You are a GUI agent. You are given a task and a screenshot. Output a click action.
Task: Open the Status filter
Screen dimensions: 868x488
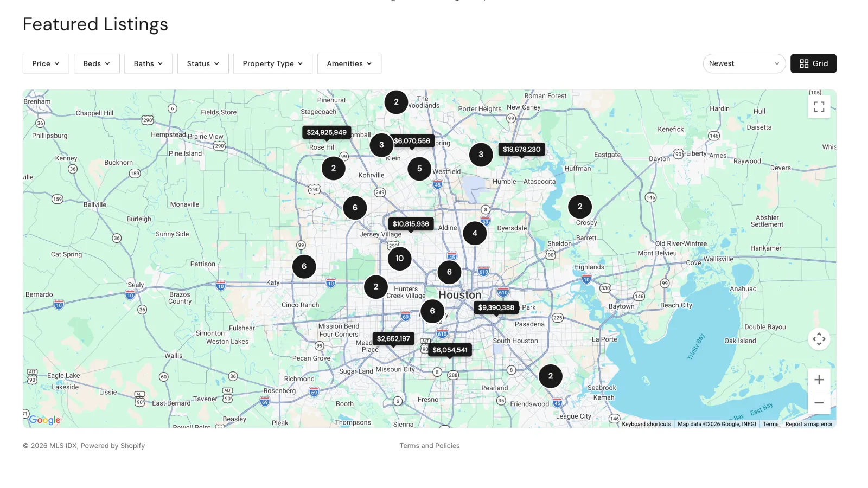202,63
